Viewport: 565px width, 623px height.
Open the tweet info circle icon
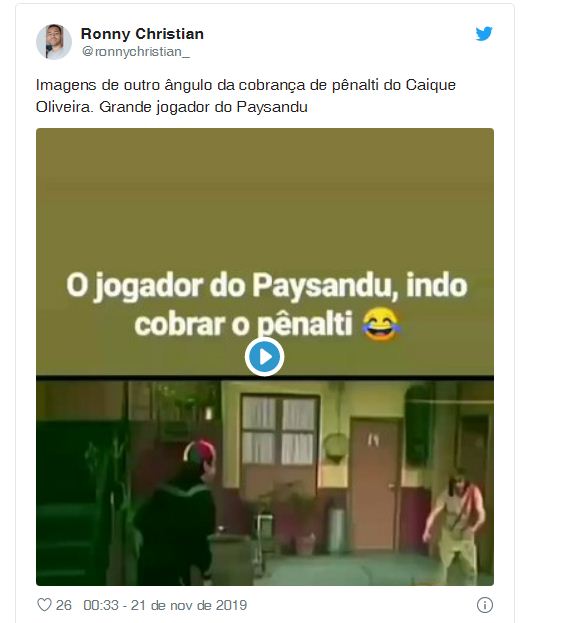coord(484,605)
